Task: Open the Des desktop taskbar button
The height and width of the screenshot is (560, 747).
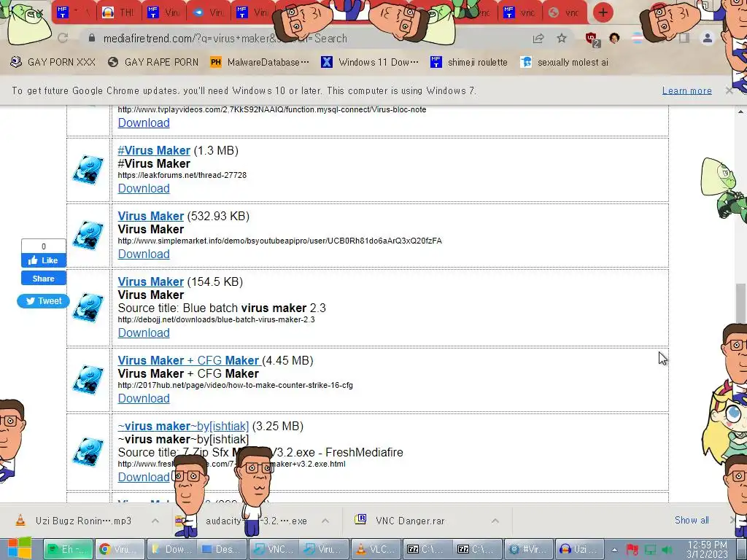Action: coord(221,549)
